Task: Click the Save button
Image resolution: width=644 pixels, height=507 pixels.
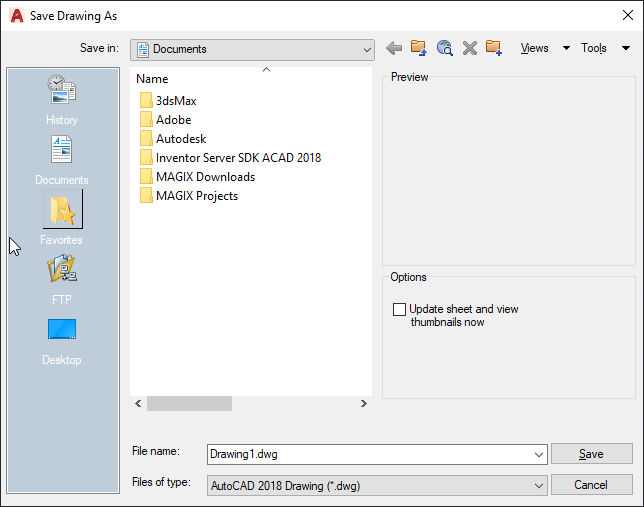Action: (591, 454)
